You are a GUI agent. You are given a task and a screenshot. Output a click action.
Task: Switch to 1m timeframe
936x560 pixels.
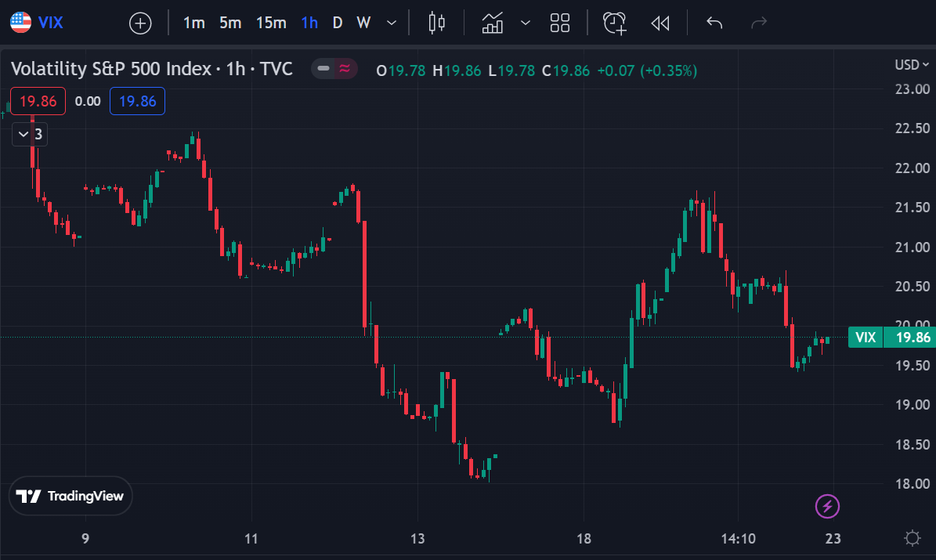pyautogui.click(x=194, y=23)
